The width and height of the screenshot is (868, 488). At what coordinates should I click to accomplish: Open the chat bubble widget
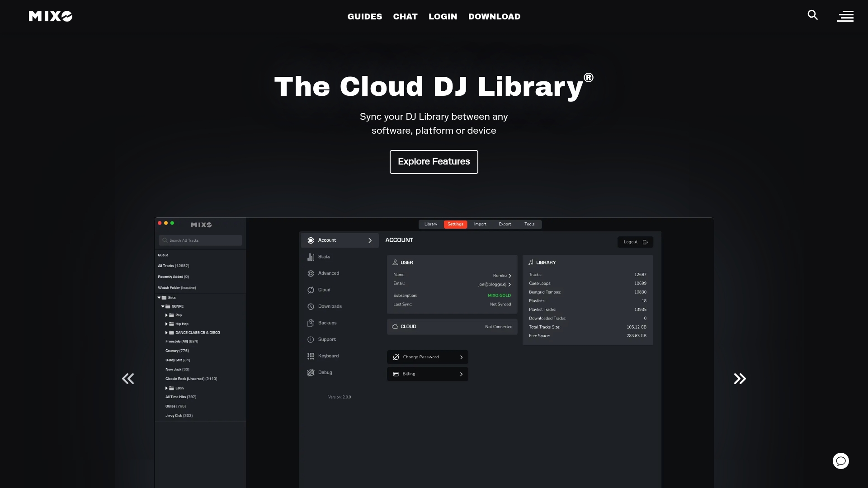(x=841, y=461)
